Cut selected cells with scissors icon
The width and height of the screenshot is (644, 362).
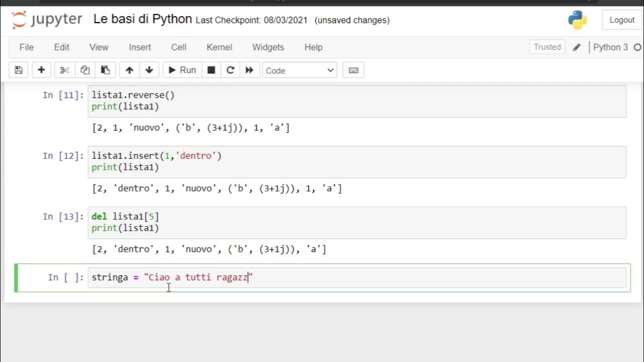64,70
